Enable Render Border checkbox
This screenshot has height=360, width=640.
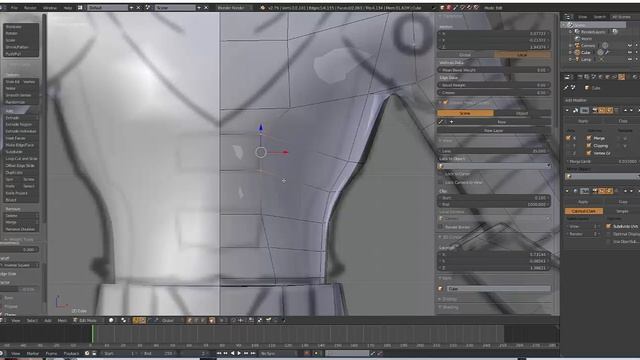pos(440,227)
